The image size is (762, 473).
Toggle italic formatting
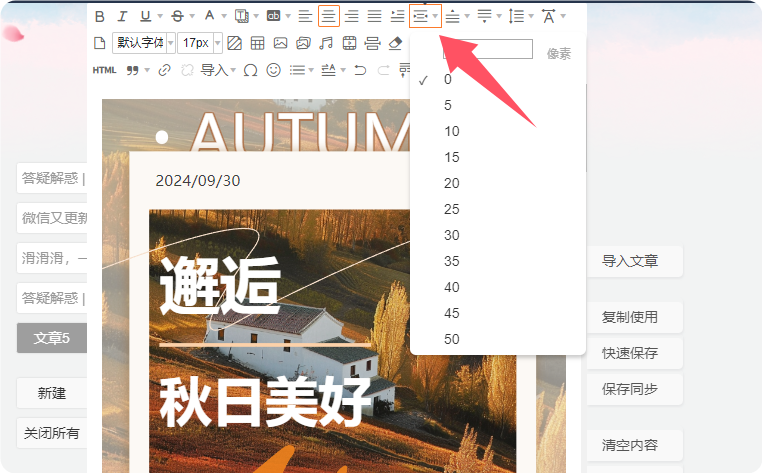[x=122, y=17]
